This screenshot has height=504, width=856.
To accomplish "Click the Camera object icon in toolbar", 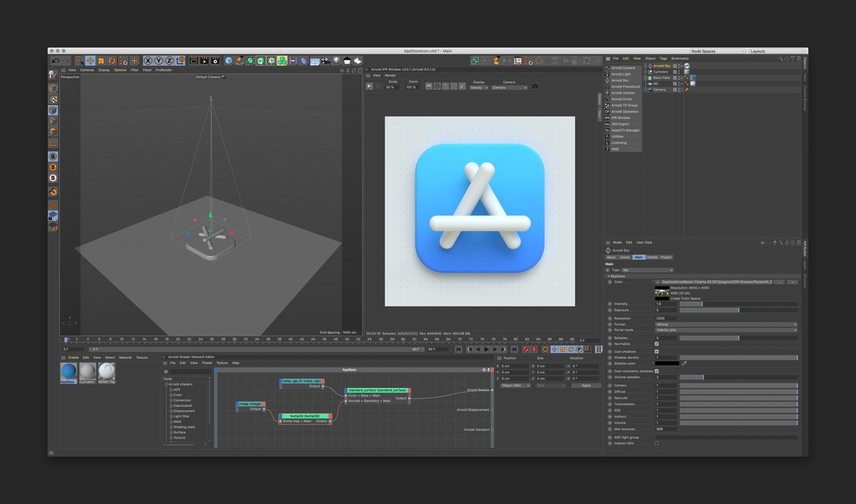I will coord(325,61).
